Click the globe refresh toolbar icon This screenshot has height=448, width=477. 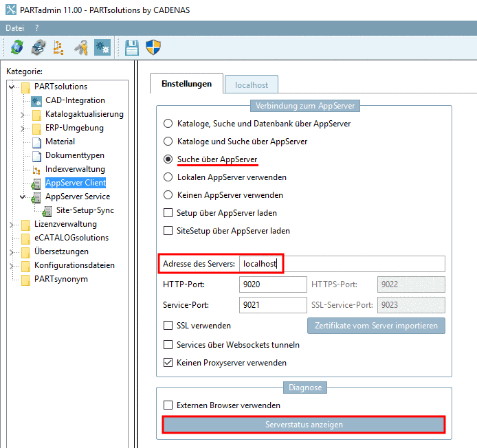tap(17, 47)
